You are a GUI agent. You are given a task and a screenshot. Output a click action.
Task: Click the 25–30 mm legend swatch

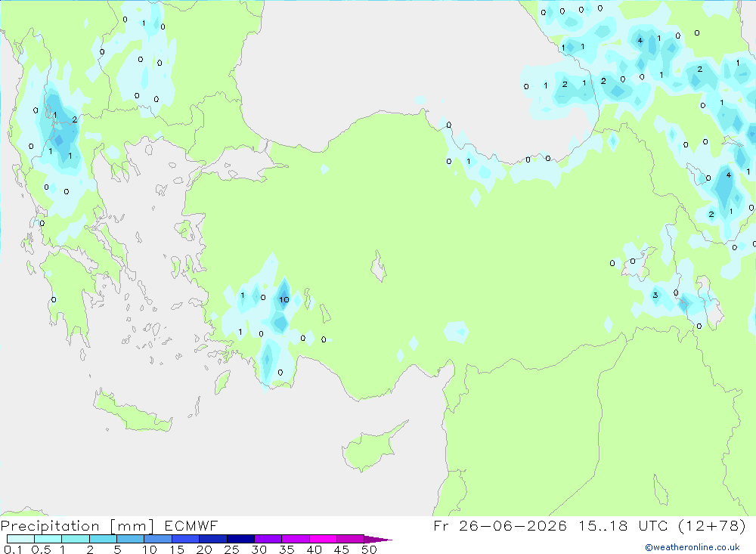click(x=240, y=539)
